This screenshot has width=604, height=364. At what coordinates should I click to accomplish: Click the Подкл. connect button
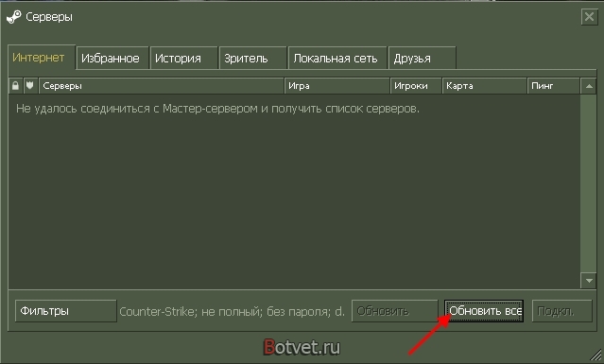pyautogui.click(x=562, y=311)
